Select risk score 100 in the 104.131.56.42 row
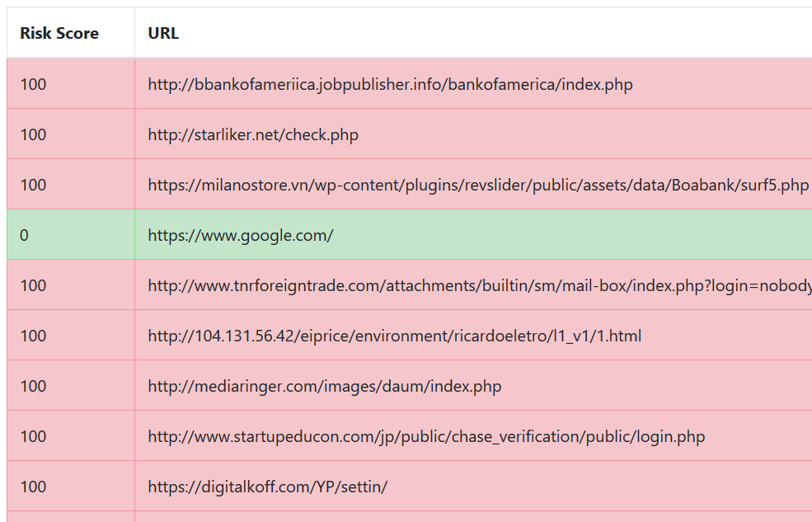The width and height of the screenshot is (812, 522). (x=70, y=335)
